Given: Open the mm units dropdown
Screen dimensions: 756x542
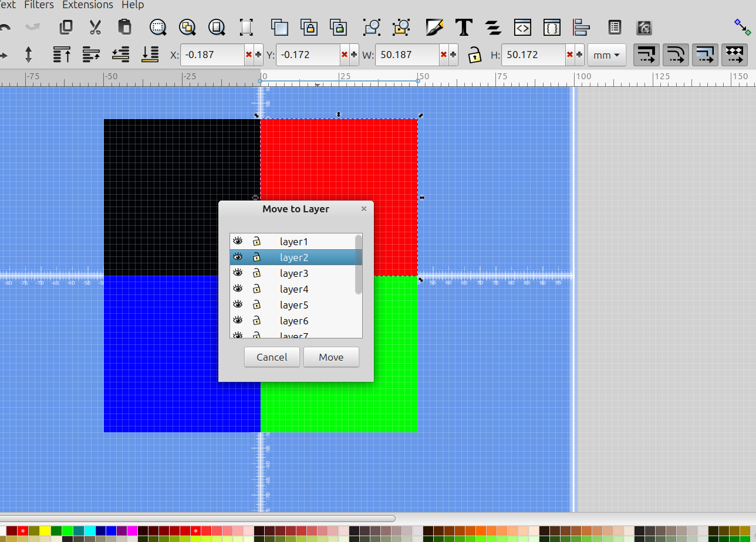Looking at the screenshot, I should (606, 55).
